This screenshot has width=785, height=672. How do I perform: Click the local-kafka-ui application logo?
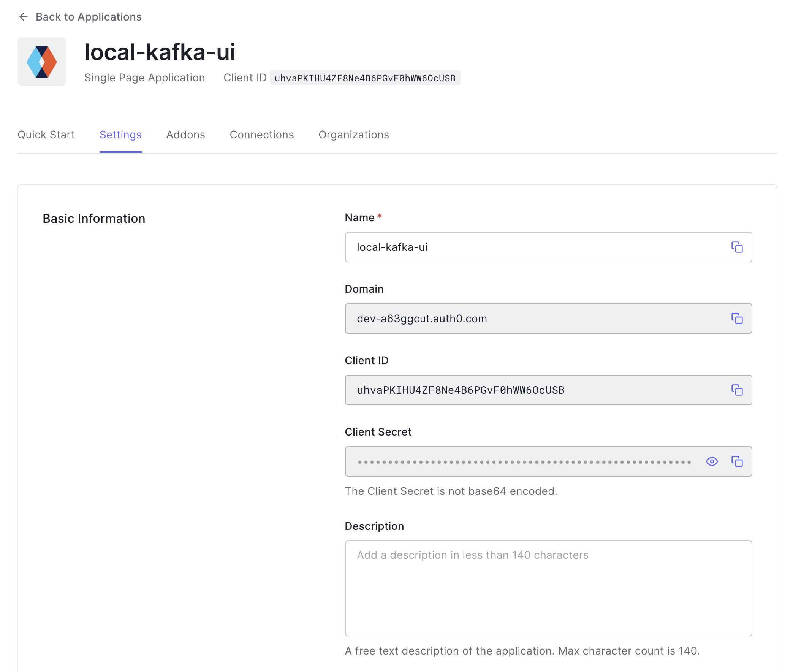(42, 62)
